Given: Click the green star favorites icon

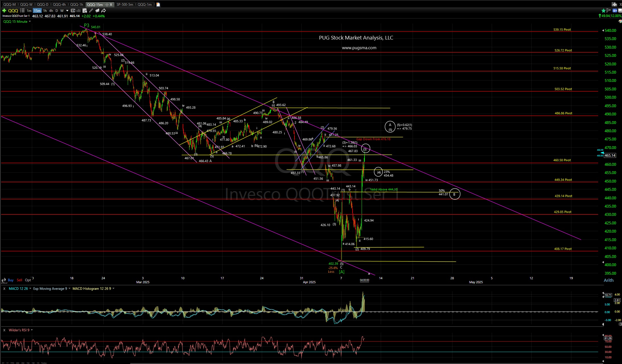Looking at the screenshot, I should tap(603, 11).
